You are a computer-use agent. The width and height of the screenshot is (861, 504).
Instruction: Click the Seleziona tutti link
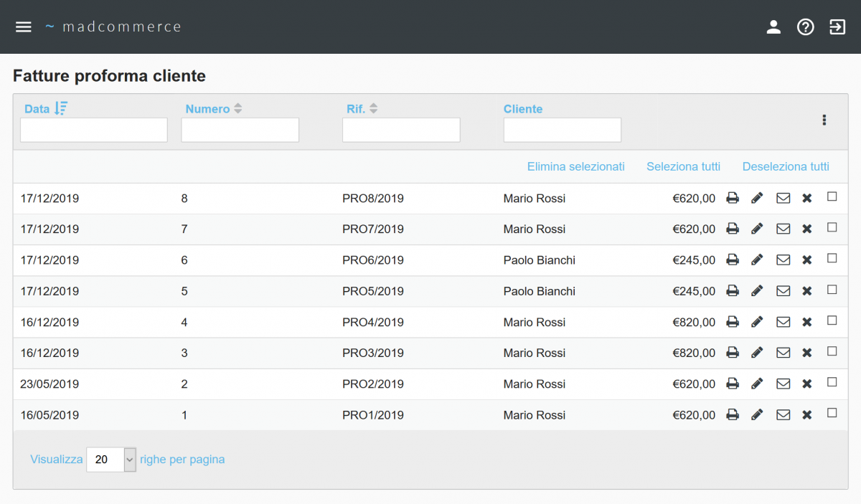683,166
